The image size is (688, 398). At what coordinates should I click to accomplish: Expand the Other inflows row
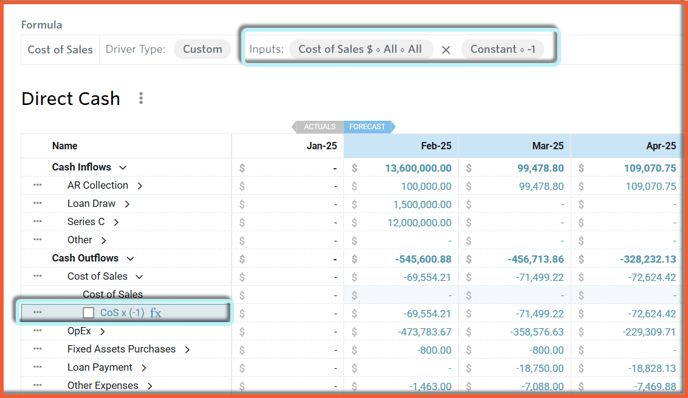pos(104,240)
